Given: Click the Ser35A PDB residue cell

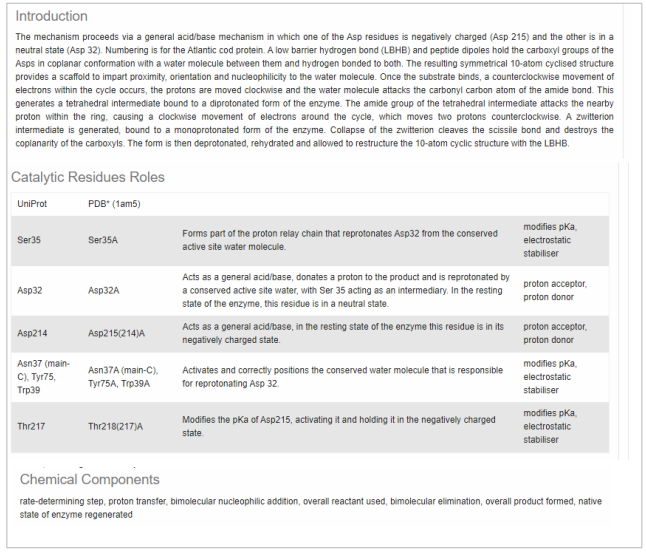Looking at the screenshot, I should 104,240.
